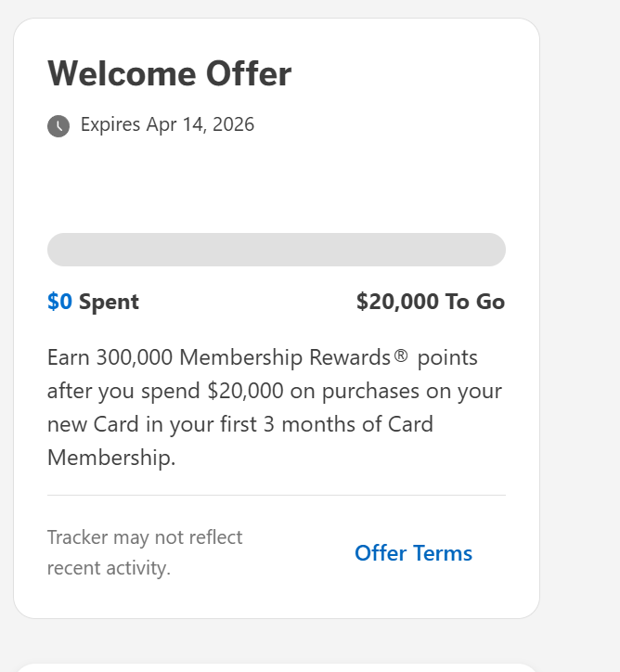This screenshot has height=672, width=620.
Task: Click the Earn 300,000 Membership Rewards line
Action: point(262,357)
